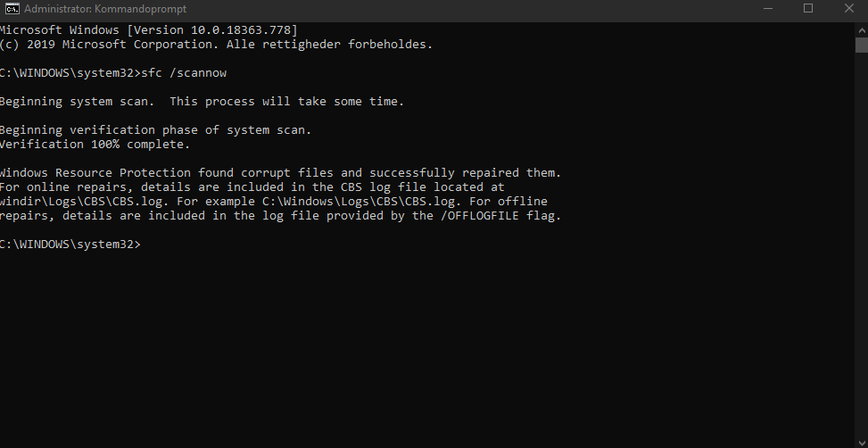
Task: Click the 'sfc /scannow' command text
Action: (184, 73)
